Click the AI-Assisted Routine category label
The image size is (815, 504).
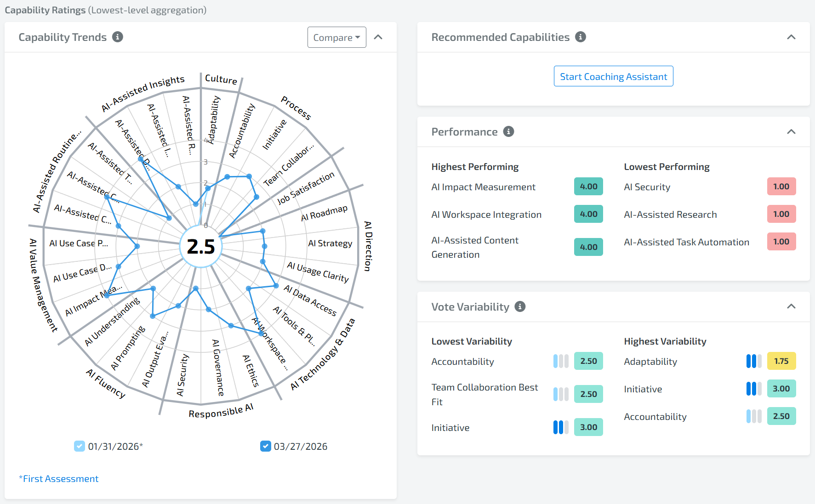click(x=57, y=171)
